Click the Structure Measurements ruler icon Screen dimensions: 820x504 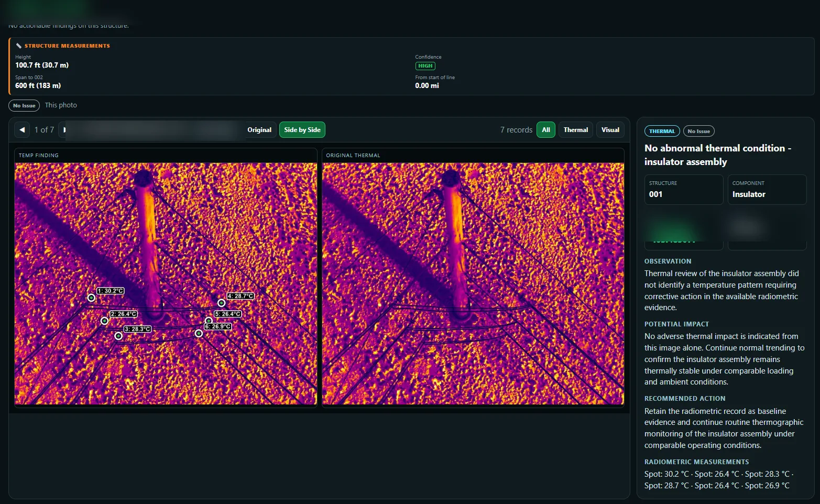(19, 46)
